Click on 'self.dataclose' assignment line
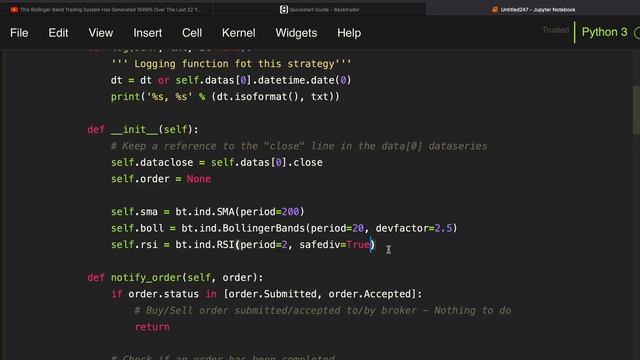The image size is (640, 360). (216, 162)
